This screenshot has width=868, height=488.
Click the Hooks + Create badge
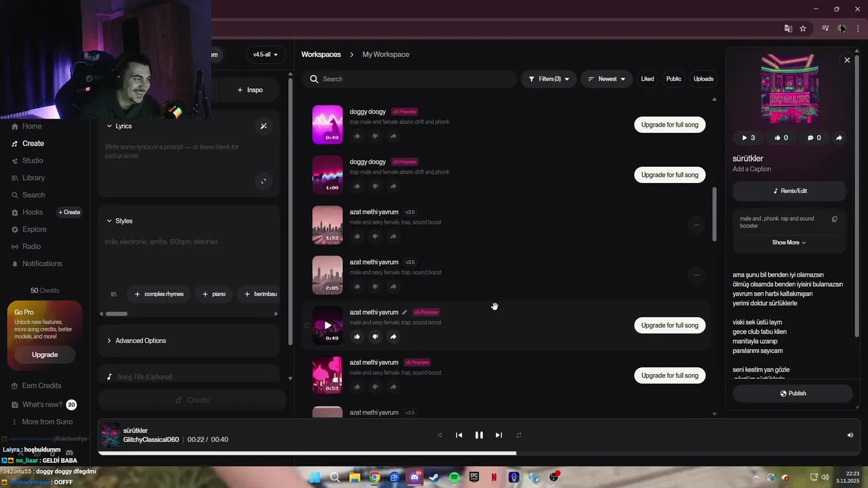point(69,212)
